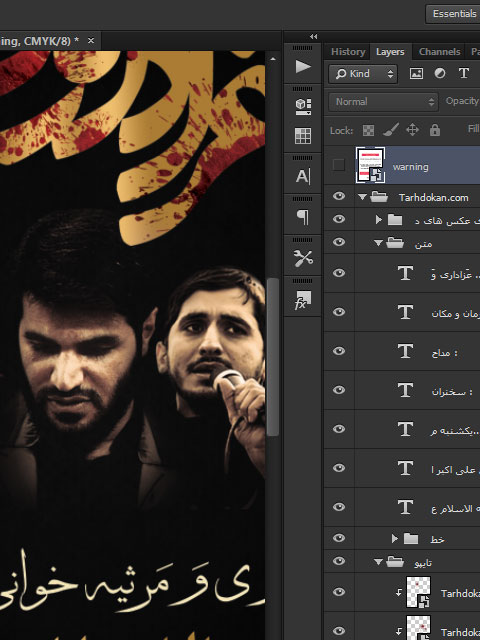Open the Character panel icon
The image size is (480, 640).
(x=303, y=176)
